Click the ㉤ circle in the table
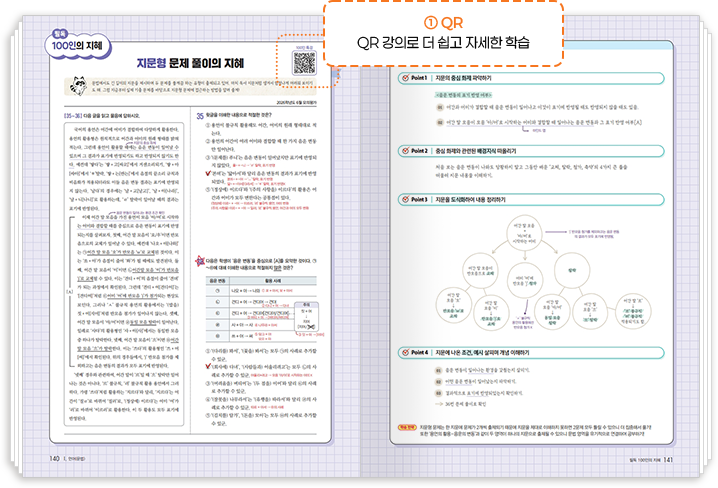This screenshot has height=488, width=718. (x=218, y=336)
